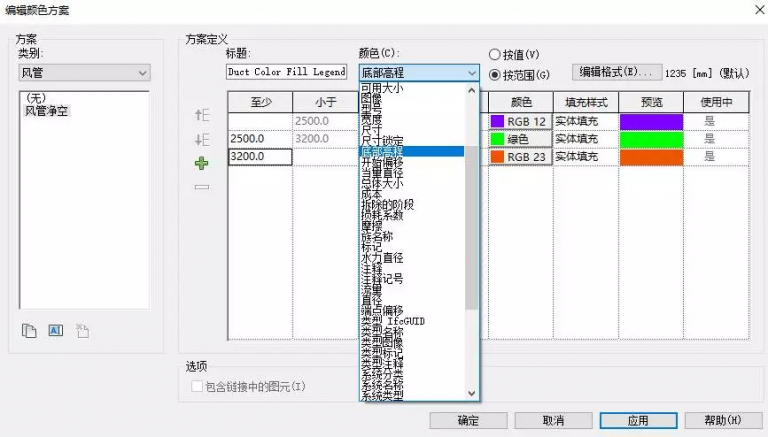Click the minus remove-value icon
Viewport: 768px width, 437px height.
click(202, 187)
